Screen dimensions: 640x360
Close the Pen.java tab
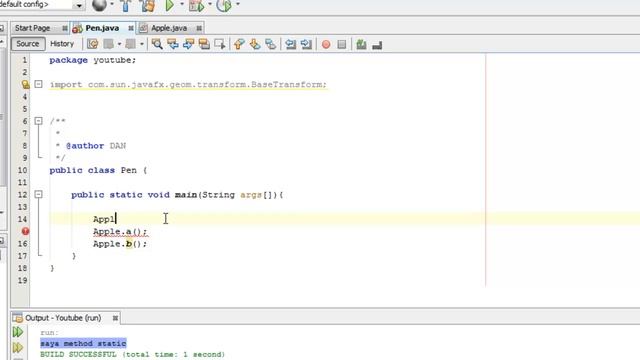click(131, 28)
